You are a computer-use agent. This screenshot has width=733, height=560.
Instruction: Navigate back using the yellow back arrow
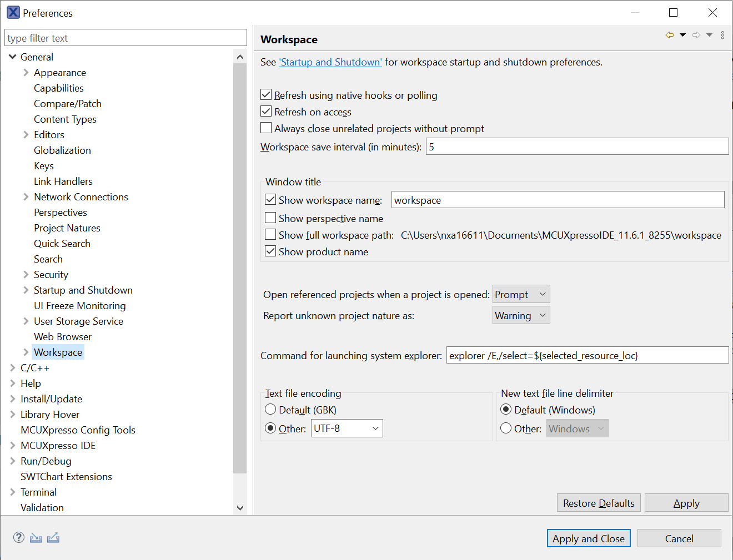point(669,34)
